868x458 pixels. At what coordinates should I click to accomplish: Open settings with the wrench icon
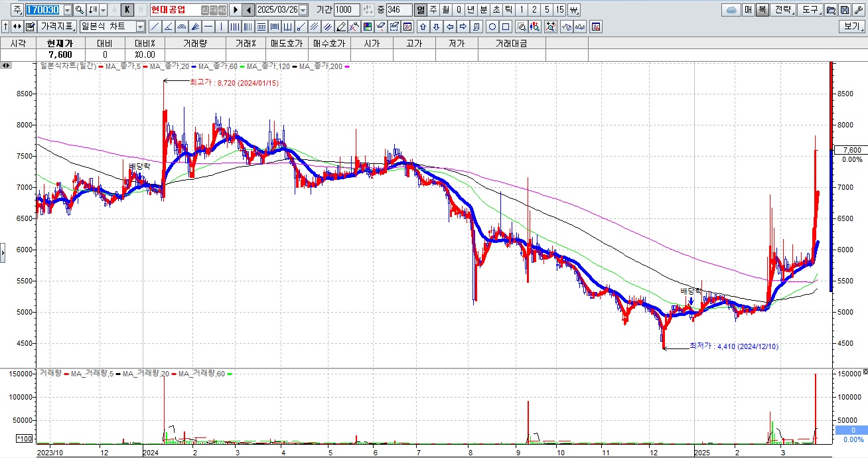[858, 10]
